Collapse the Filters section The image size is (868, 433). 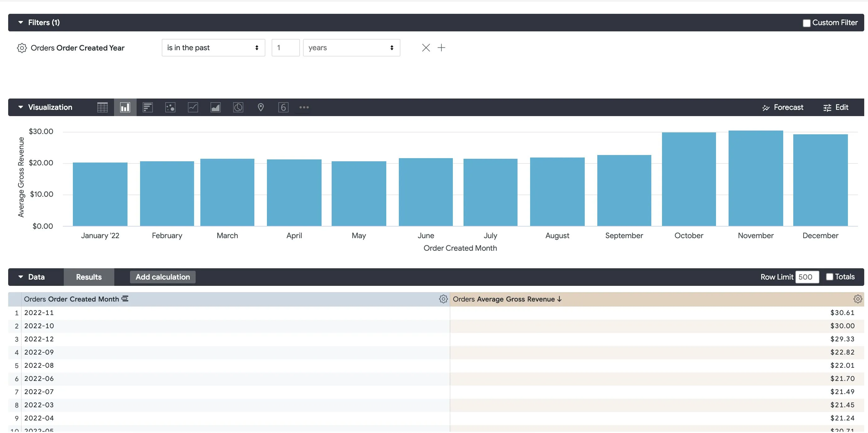pos(20,23)
